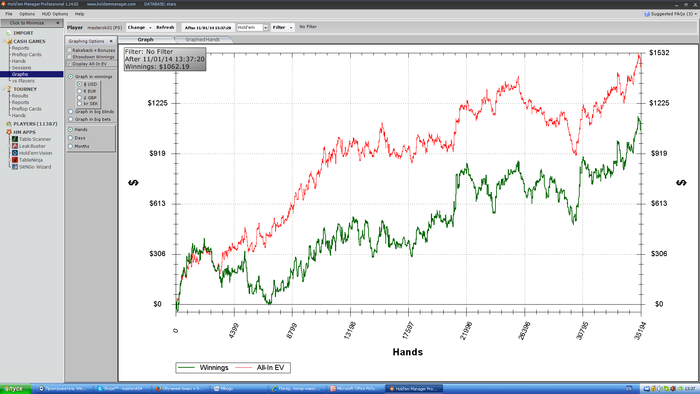The width and height of the screenshot is (700, 394).
Task: Switch to the Graph tab
Action: point(146,40)
